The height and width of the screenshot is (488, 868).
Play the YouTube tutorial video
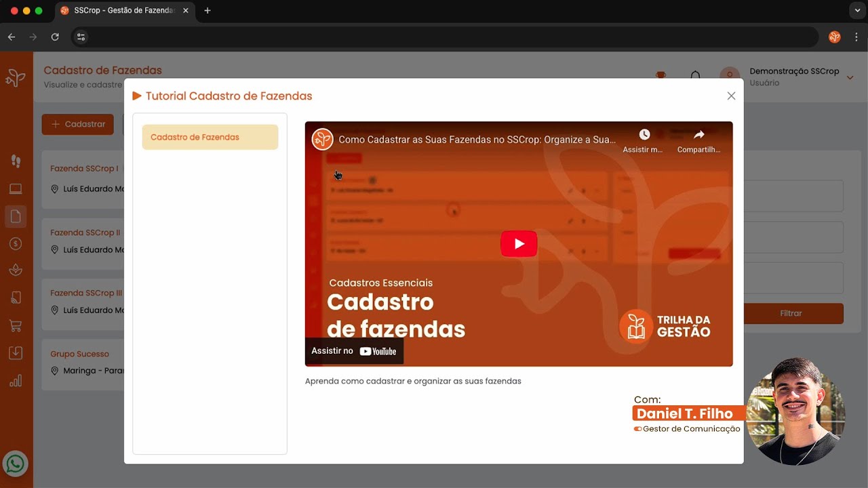[x=519, y=244]
